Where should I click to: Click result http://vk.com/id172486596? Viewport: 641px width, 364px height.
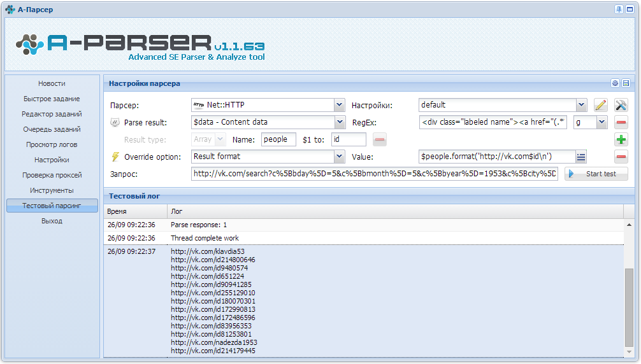(213, 318)
